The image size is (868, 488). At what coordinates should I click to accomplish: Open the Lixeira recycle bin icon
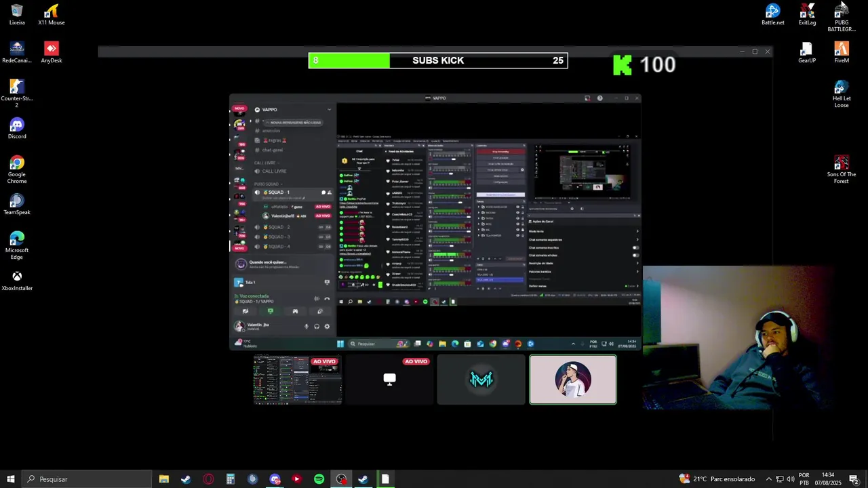point(17,14)
